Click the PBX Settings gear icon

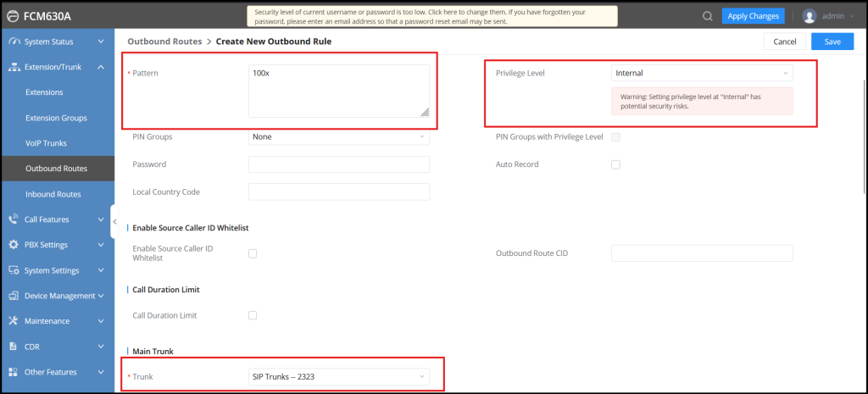(14, 245)
